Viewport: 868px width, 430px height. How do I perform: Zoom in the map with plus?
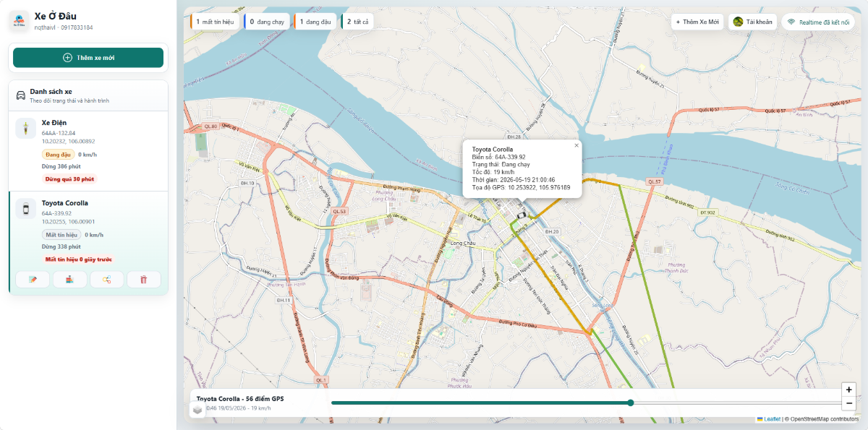849,390
